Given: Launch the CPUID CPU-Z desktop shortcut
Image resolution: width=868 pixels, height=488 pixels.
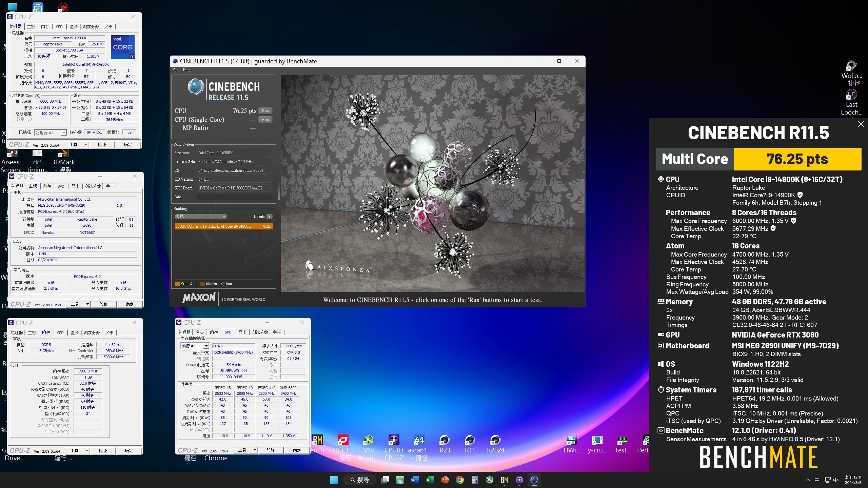Looking at the screenshot, I should point(394,447).
